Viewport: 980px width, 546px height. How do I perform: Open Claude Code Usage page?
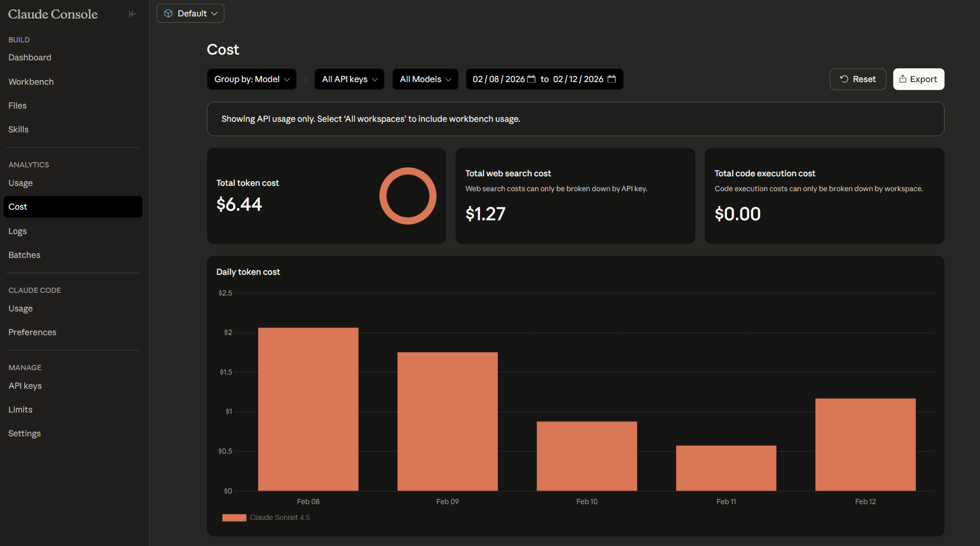click(21, 308)
